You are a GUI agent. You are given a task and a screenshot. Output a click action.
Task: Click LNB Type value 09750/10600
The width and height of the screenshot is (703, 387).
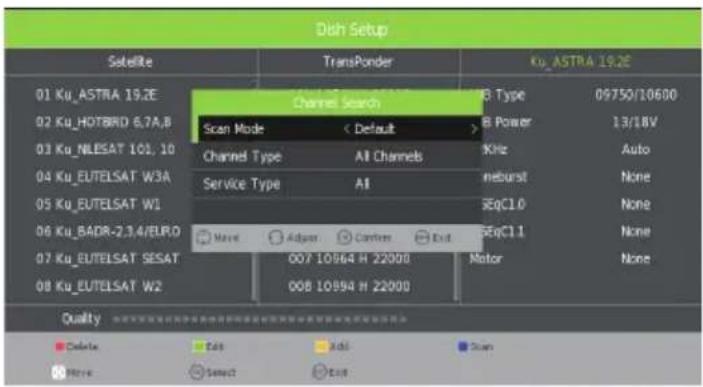pos(636,95)
